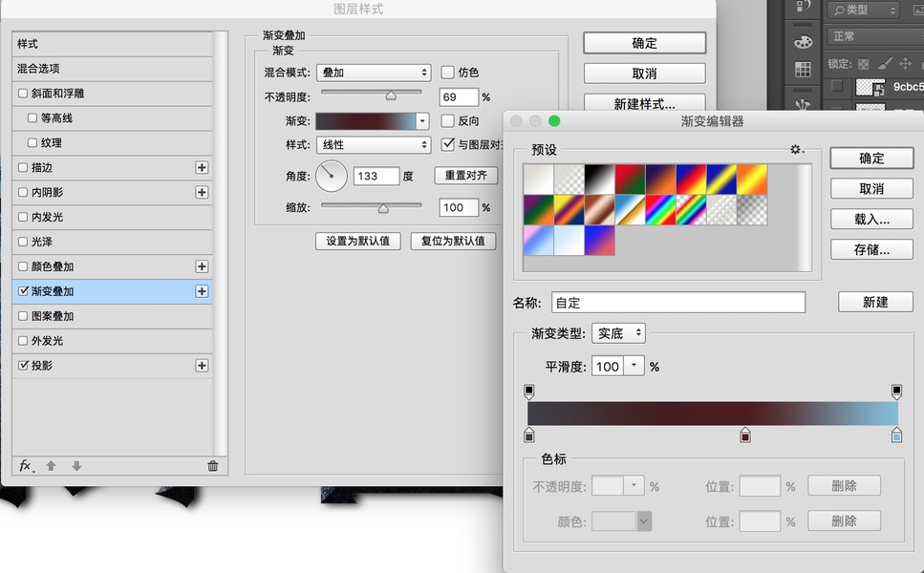Open the 正常 blend mode dropdown in Layers

[x=874, y=36]
